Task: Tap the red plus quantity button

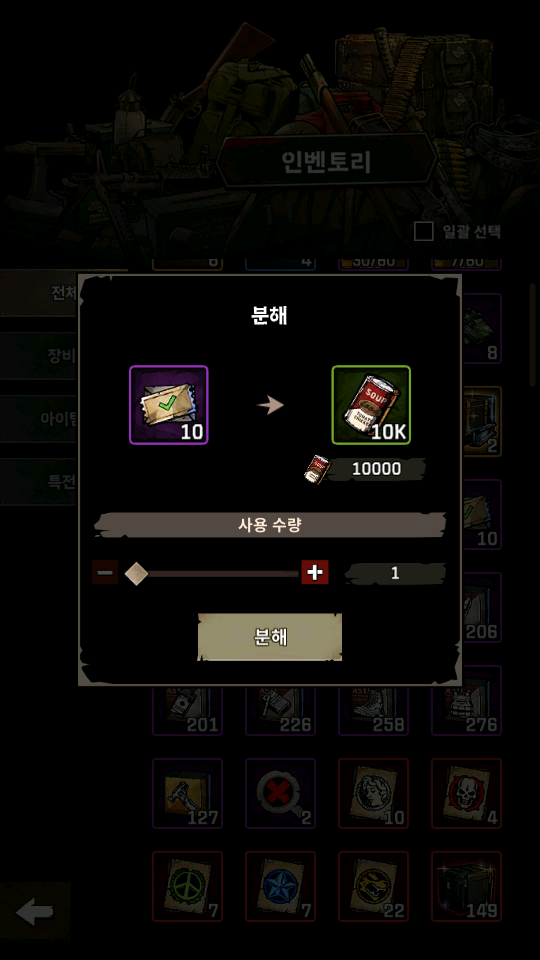Action: [x=315, y=572]
